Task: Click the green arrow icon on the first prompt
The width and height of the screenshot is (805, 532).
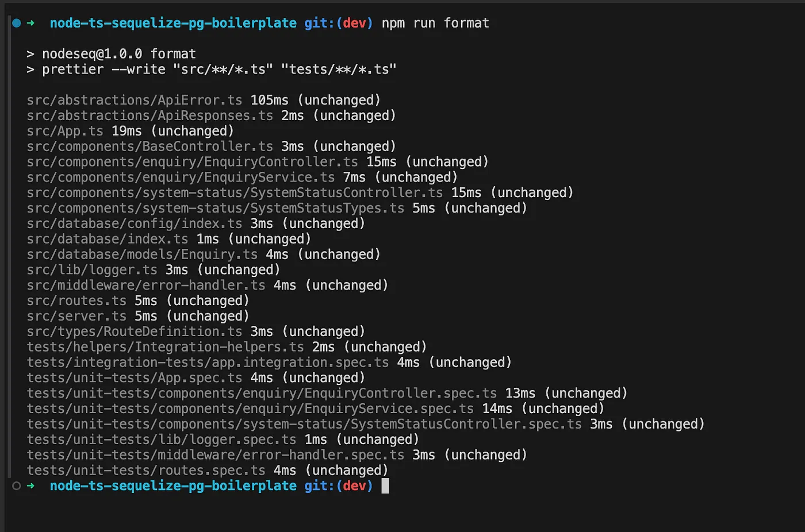Action: [x=30, y=23]
